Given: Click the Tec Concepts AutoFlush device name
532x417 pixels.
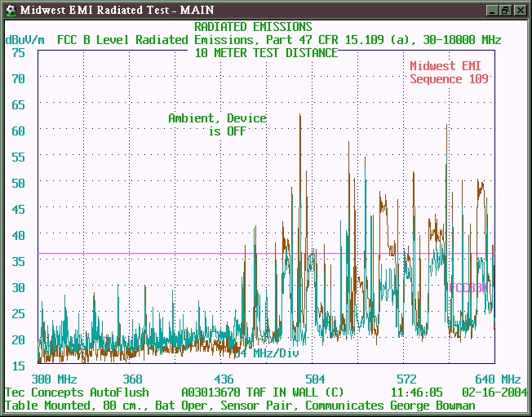Looking at the screenshot, I should tap(80, 392).
